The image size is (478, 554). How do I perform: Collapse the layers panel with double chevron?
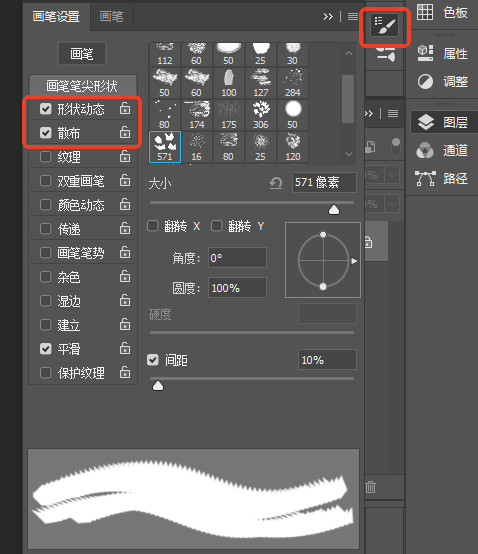(x=368, y=113)
